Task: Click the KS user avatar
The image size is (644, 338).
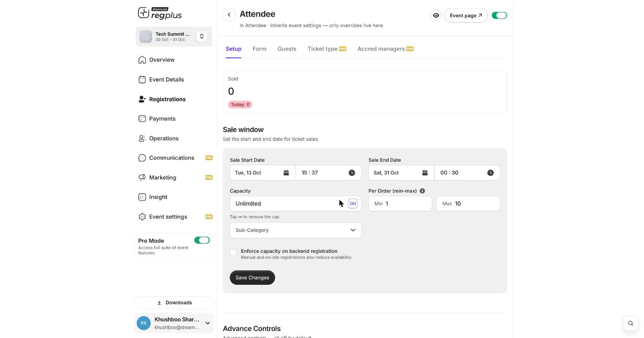Action: click(144, 323)
